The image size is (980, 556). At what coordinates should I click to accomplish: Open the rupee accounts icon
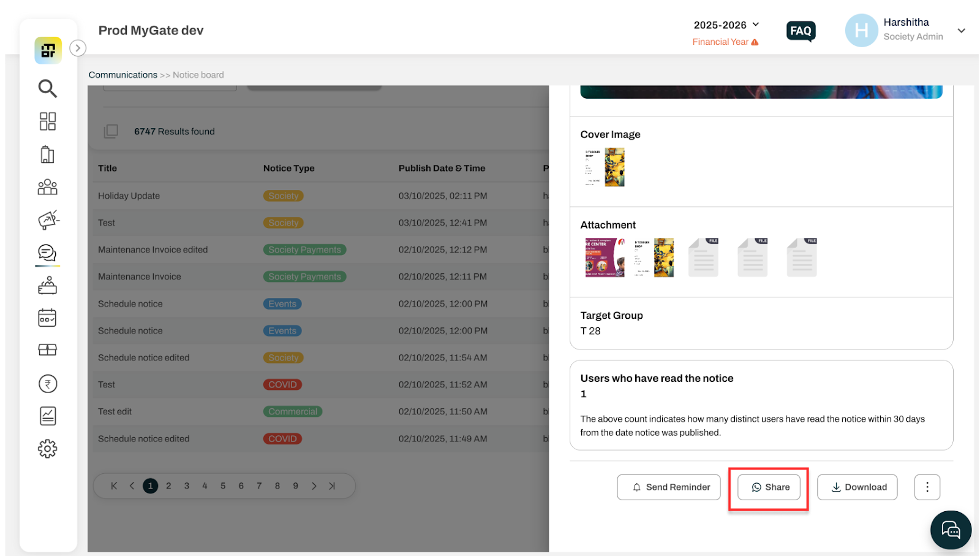click(48, 384)
